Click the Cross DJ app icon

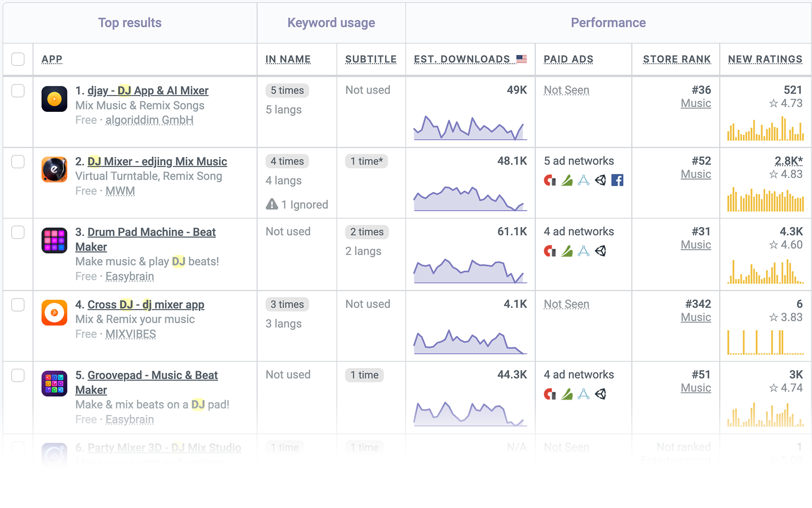coord(54,313)
